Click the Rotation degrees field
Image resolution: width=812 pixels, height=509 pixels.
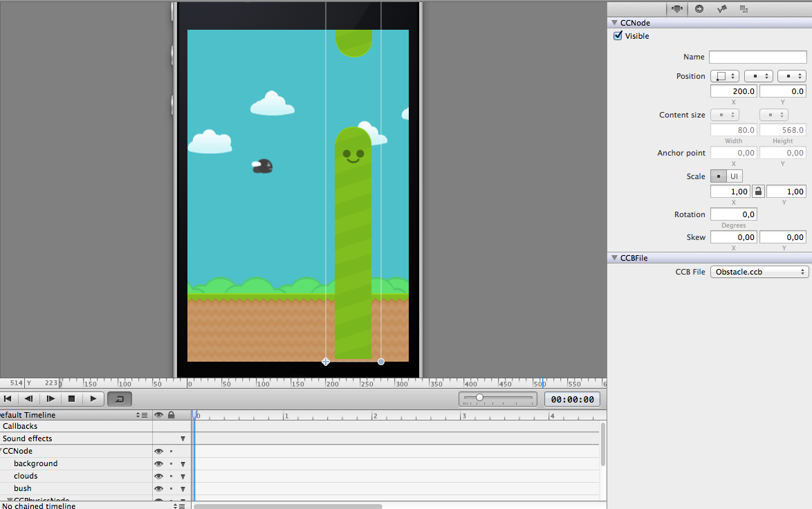point(734,214)
